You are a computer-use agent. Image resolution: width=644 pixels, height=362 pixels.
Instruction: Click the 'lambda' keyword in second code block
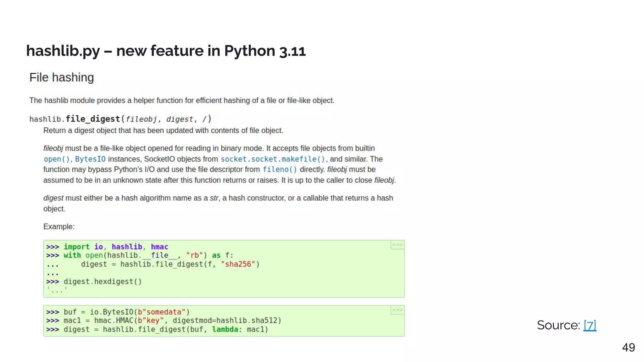click(225, 329)
